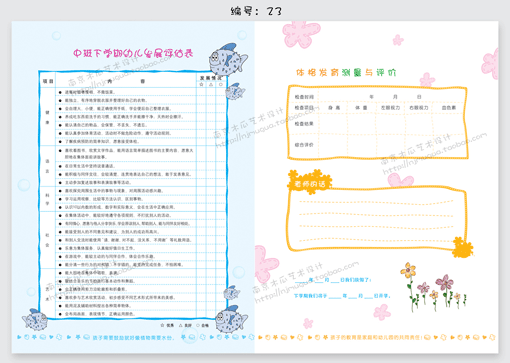This screenshot has width=510, height=363.
Task: Click the "右眼视力" column label
Action: 419,108
